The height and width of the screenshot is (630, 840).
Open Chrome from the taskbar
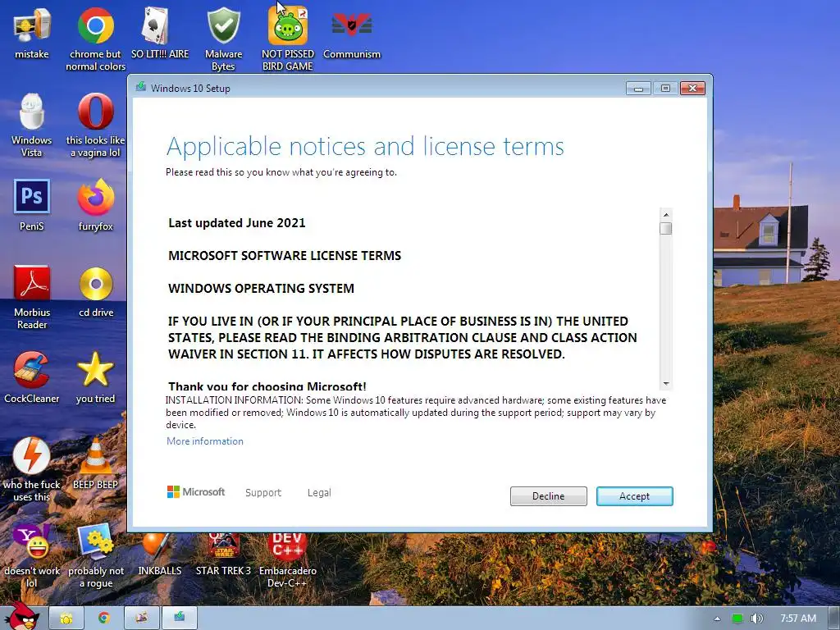click(x=104, y=619)
